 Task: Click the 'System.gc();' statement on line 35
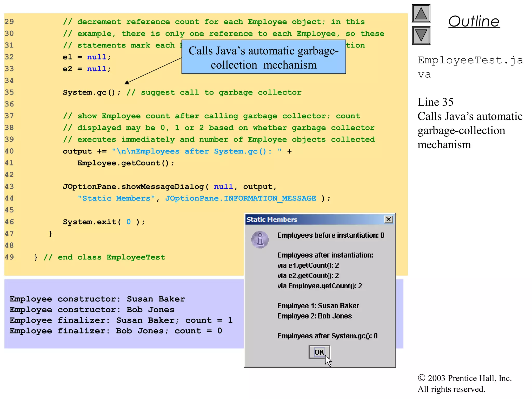tap(92, 92)
